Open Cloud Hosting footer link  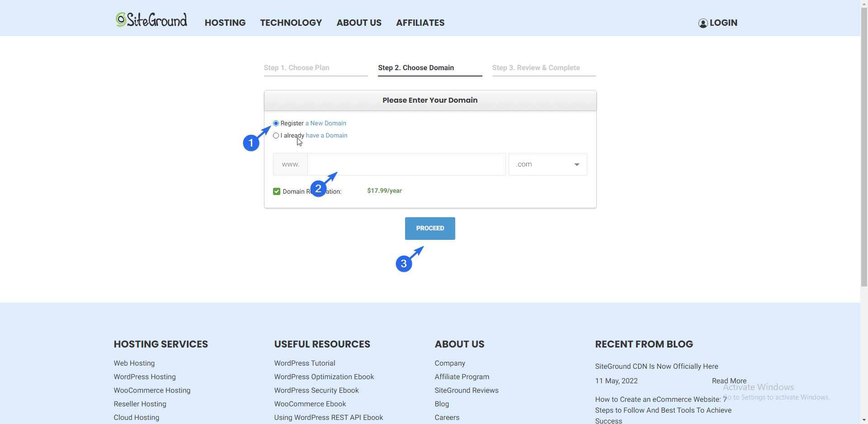click(137, 417)
